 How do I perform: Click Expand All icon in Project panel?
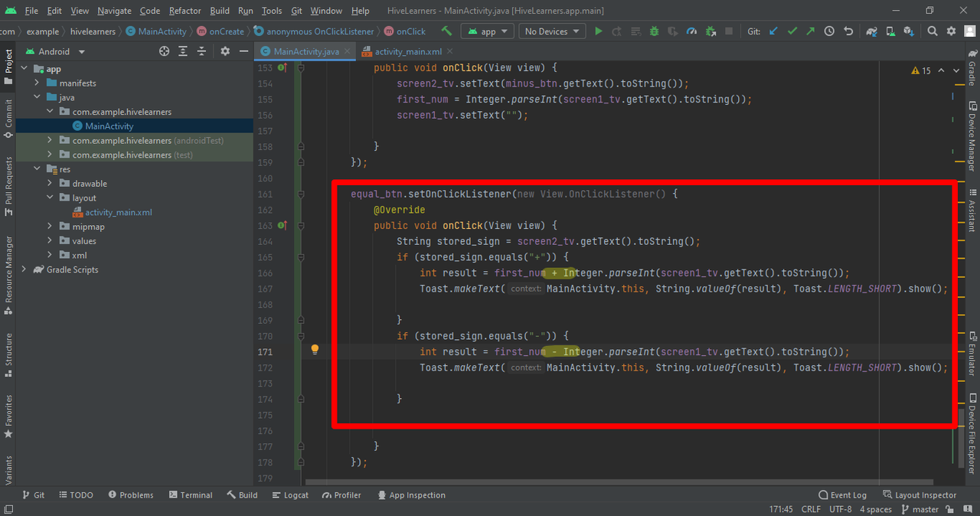tap(183, 51)
